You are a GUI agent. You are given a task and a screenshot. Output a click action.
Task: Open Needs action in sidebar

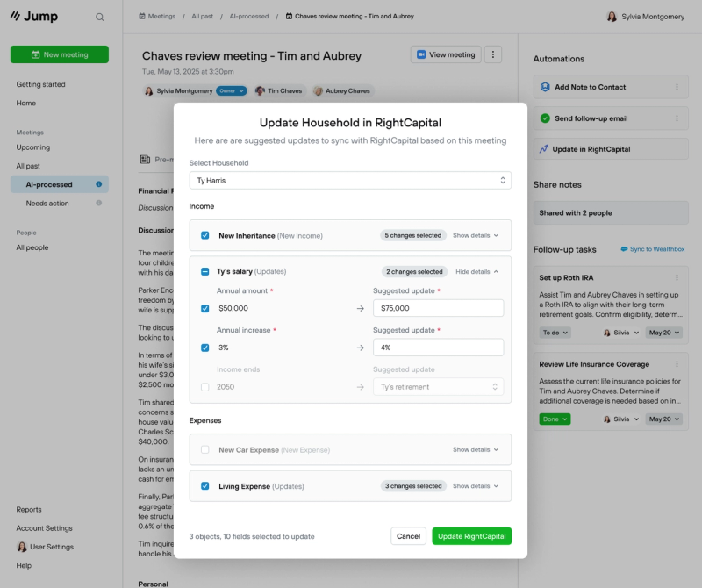click(x=47, y=204)
